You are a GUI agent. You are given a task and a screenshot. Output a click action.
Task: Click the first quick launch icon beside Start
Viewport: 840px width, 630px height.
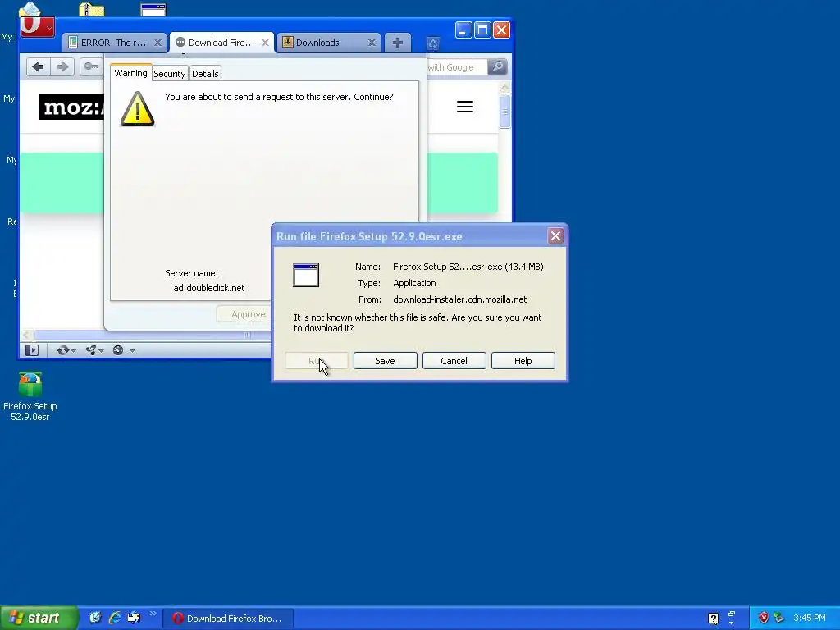point(95,618)
